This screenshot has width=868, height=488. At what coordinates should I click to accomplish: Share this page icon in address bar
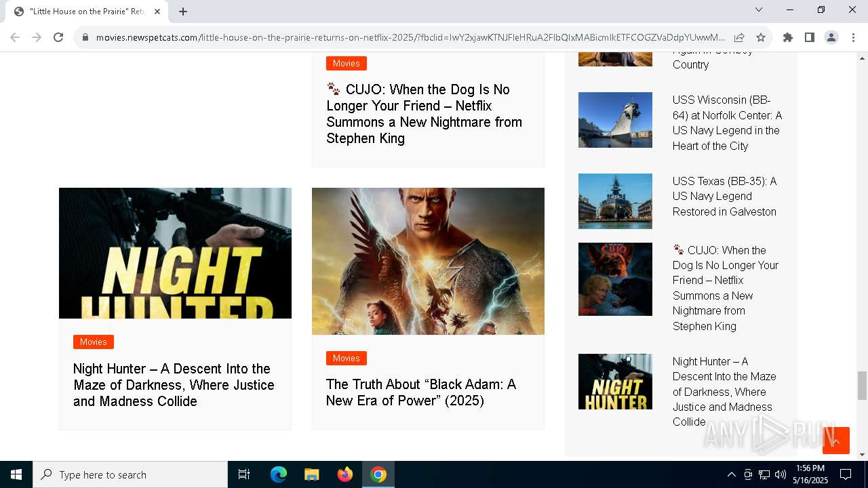739,37
